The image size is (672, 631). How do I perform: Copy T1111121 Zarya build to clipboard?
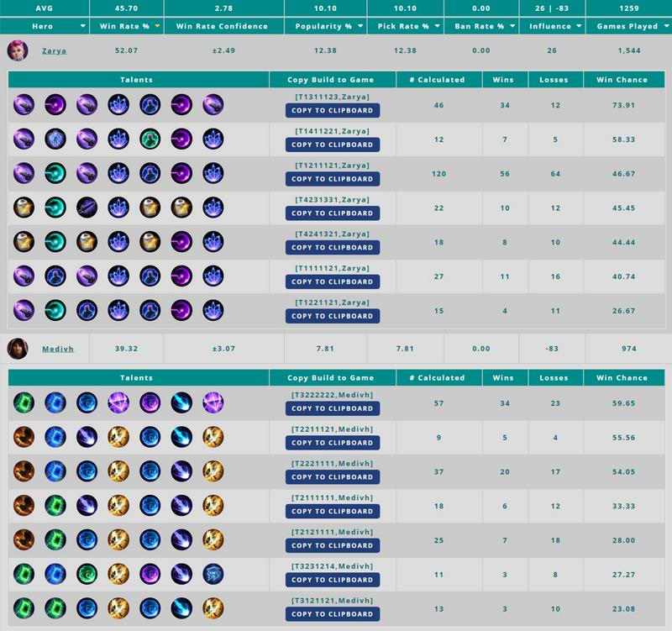point(333,281)
